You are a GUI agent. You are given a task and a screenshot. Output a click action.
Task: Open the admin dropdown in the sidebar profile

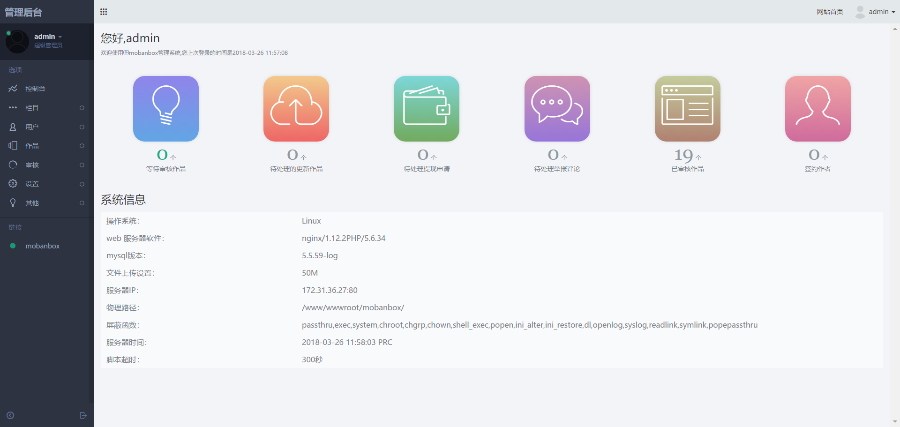(48, 37)
